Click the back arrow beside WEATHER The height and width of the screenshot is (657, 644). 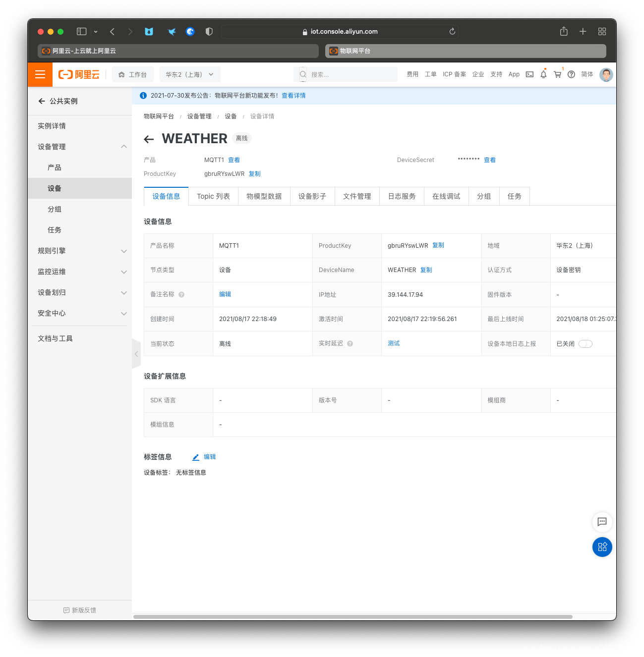149,139
